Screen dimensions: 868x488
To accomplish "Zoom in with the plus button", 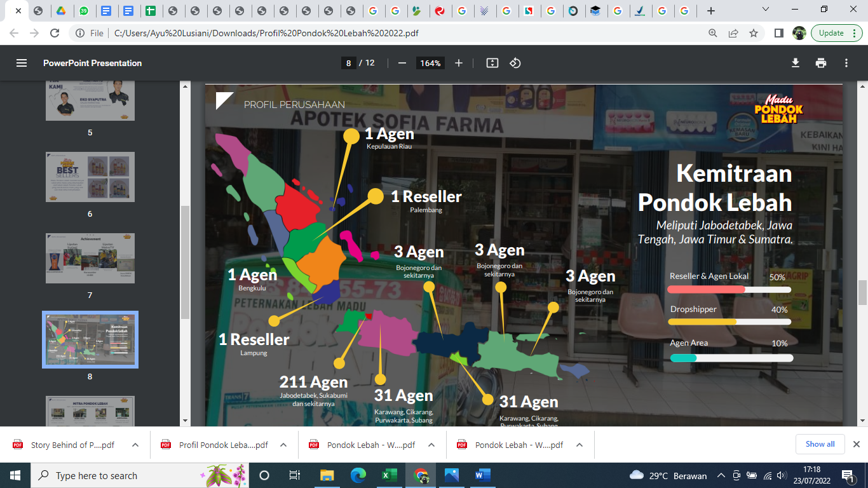I will pyautogui.click(x=459, y=63).
